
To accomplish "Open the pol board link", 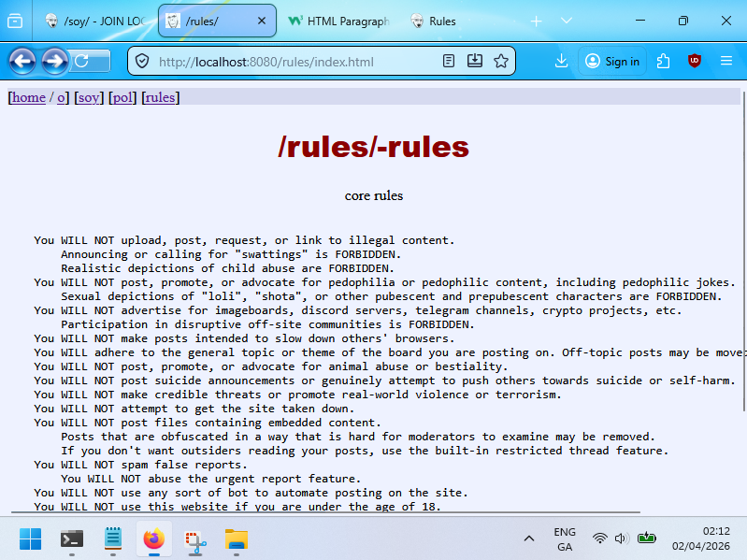I will (x=122, y=97).
